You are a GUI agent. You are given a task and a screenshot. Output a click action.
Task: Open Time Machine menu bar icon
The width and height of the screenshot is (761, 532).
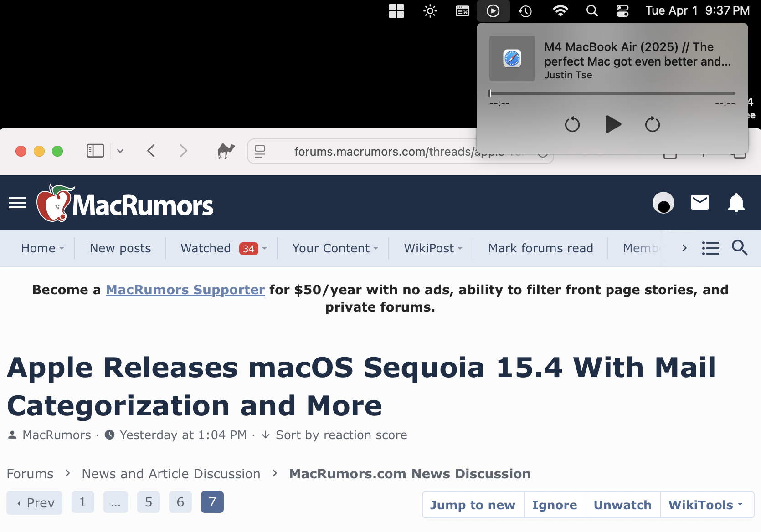point(525,11)
